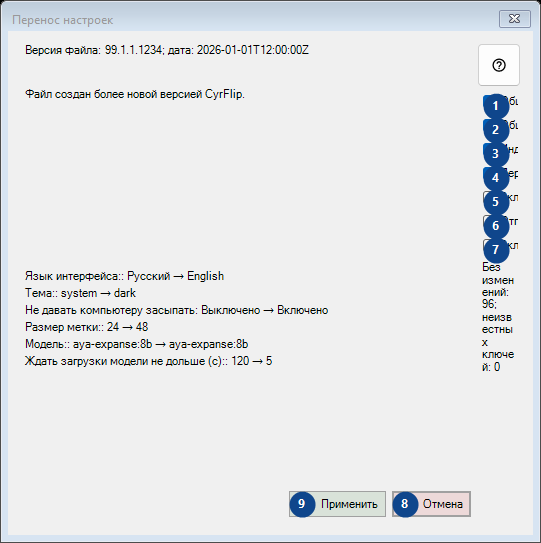
Task: Select the 'Язык интерфейса:: Русский → English' line
Action: tap(124, 276)
